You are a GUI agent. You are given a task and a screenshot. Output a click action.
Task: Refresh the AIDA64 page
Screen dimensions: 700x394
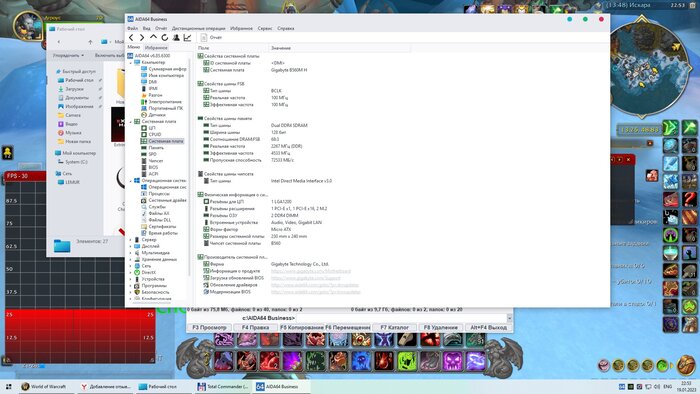(x=165, y=38)
